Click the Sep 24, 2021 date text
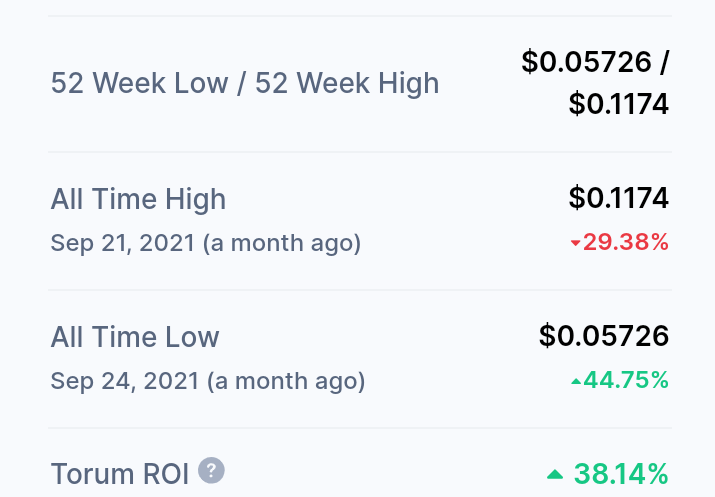The width and height of the screenshot is (715, 497). tap(125, 381)
